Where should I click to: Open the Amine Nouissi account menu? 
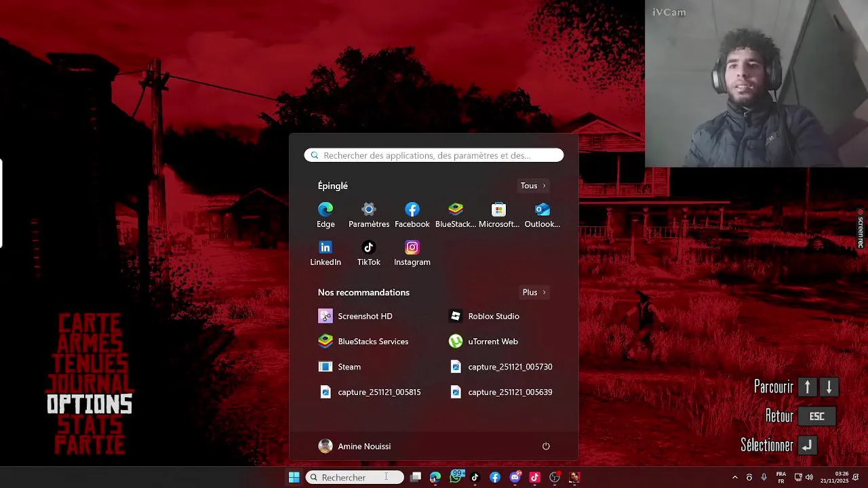(355, 446)
